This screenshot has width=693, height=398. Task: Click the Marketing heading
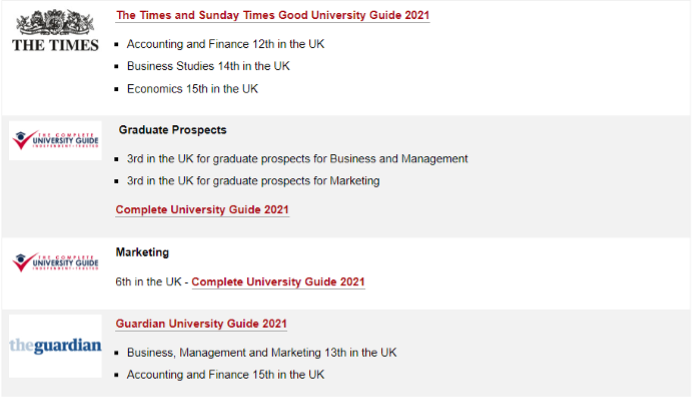(142, 252)
